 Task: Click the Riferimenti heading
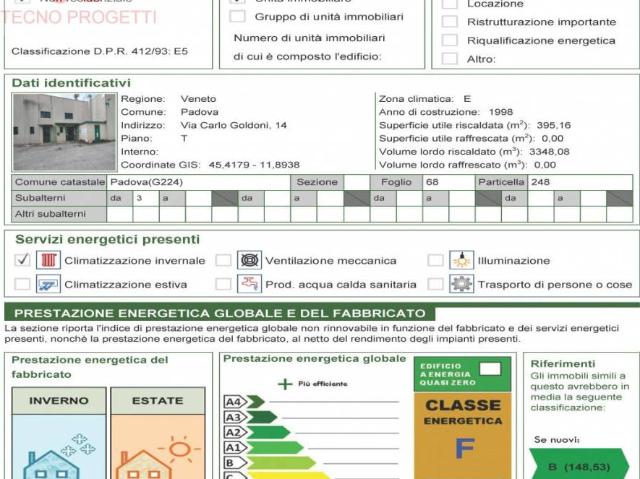click(563, 364)
